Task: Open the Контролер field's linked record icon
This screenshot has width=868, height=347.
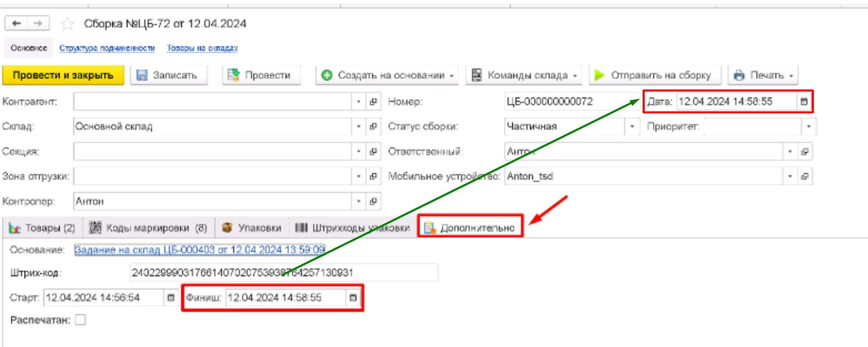Action: [x=373, y=201]
